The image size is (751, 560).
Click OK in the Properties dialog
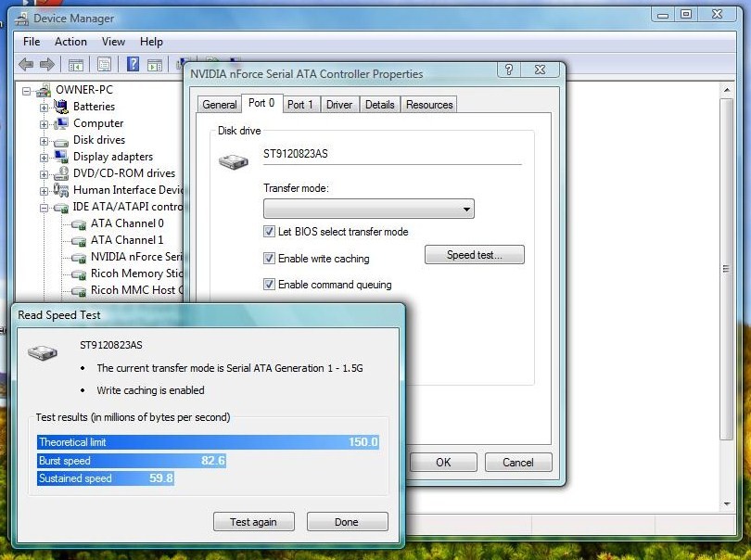[443, 463]
